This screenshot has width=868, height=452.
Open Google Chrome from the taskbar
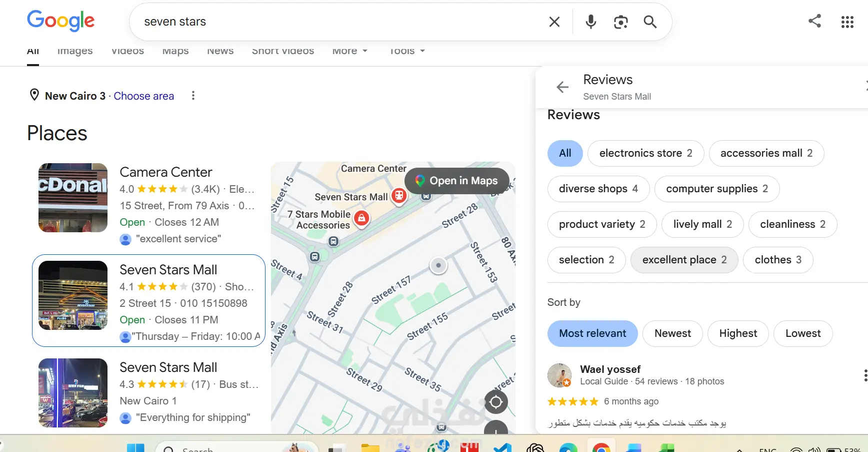click(600, 447)
